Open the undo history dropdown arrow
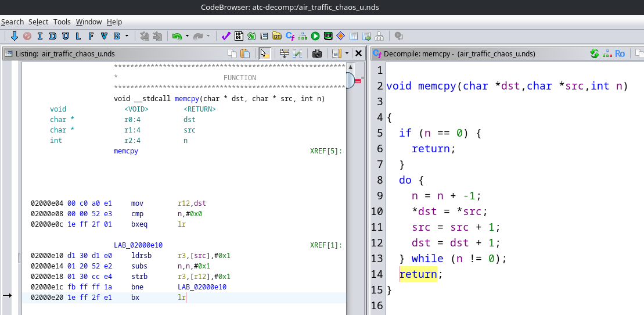Image resolution: width=644 pixels, height=315 pixels. click(x=188, y=36)
